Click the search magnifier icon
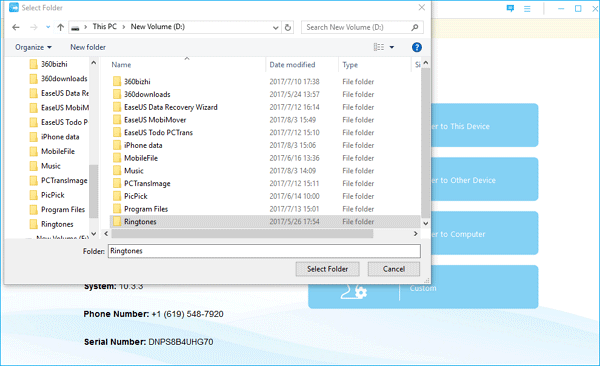 point(415,27)
